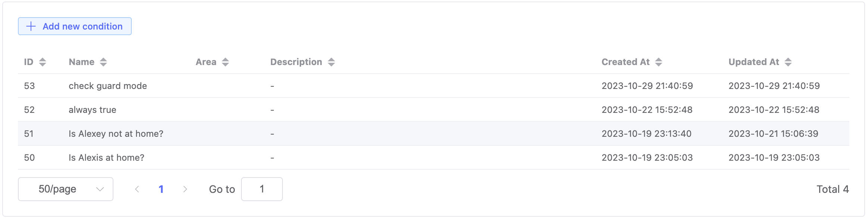Sort by Description using its arrows
Viewport: 868px width, 219px height.
click(x=331, y=62)
